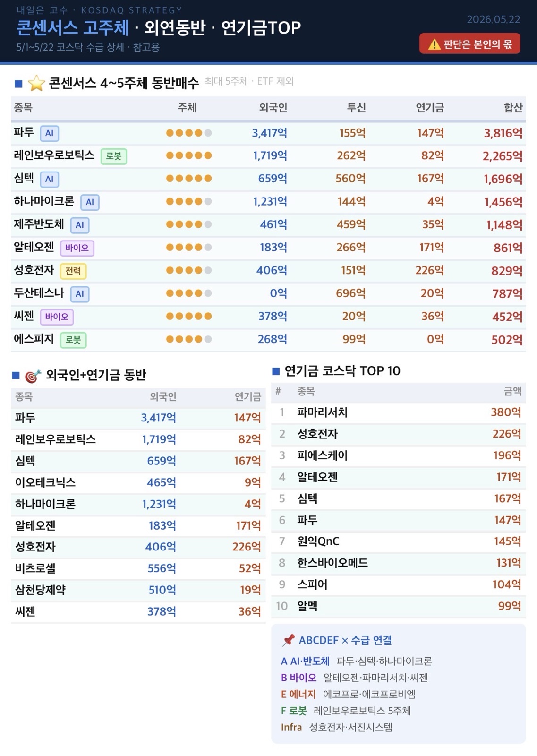Click the 3,816억 total for 파두
The height and width of the screenshot is (756, 537).
(503, 133)
